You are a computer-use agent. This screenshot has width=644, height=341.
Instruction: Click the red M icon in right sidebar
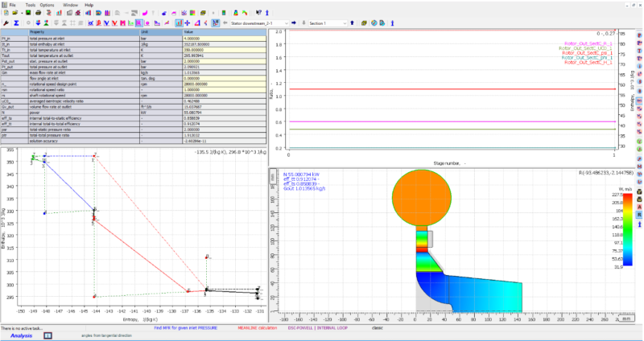click(x=639, y=166)
